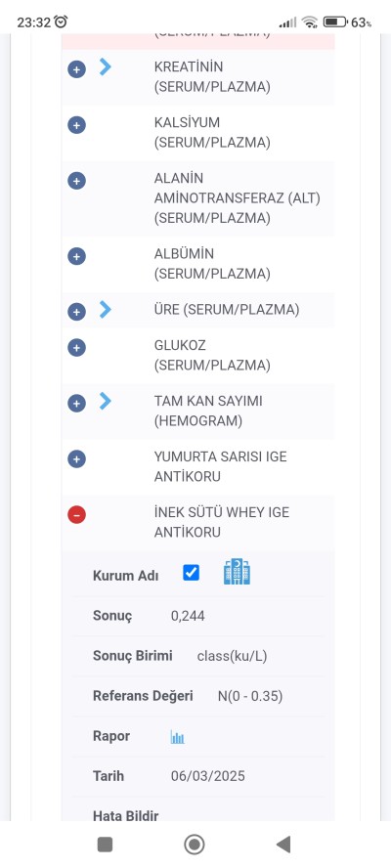Click the hospital building icon
The image size is (391, 868).
[237, 572]
